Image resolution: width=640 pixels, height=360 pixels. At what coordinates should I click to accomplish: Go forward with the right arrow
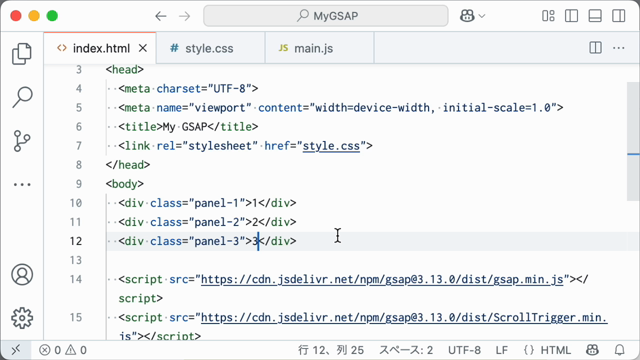(x=184, y=16)
